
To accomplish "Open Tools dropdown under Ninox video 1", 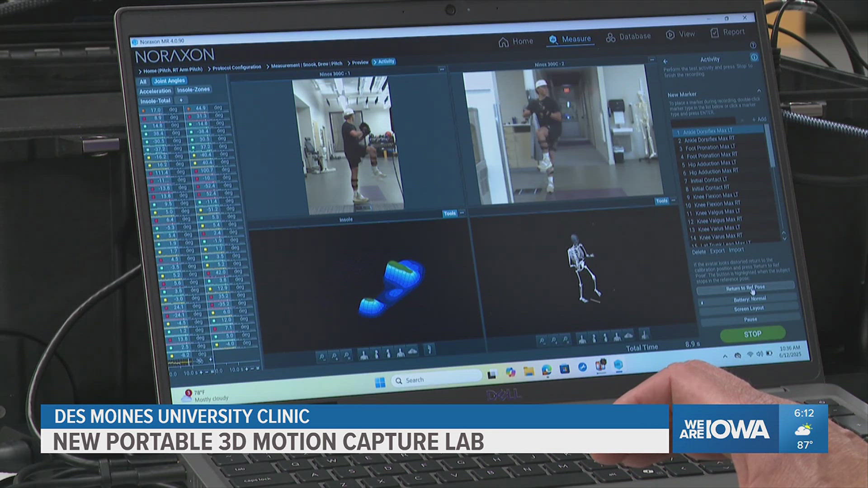I will pyautogui.click(x=450, y=213).
